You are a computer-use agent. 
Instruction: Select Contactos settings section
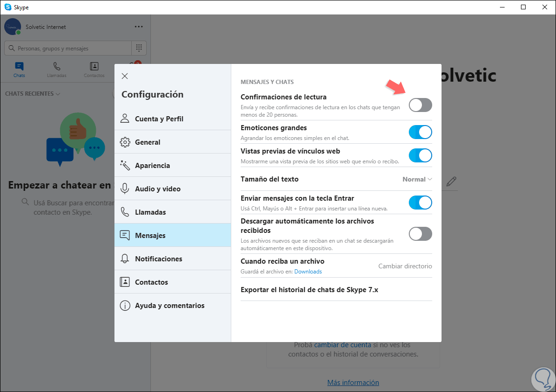pos(173,282)
